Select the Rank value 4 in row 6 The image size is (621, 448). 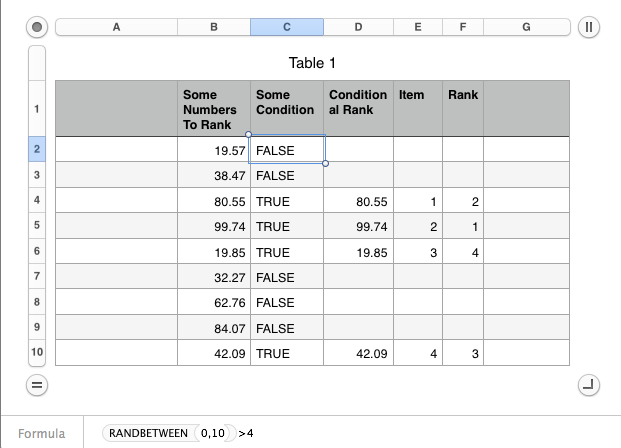coord(463,251)
